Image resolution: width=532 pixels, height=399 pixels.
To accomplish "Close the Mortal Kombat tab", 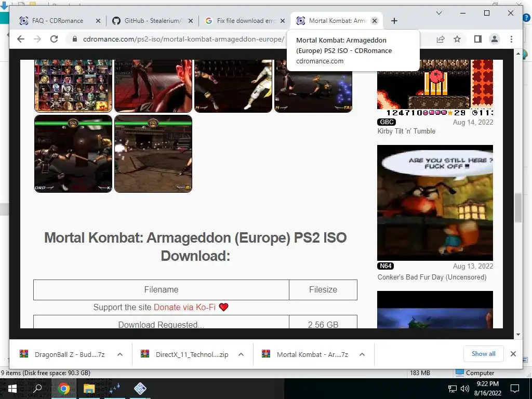I will pyautogui.click(x=375, y=21).
